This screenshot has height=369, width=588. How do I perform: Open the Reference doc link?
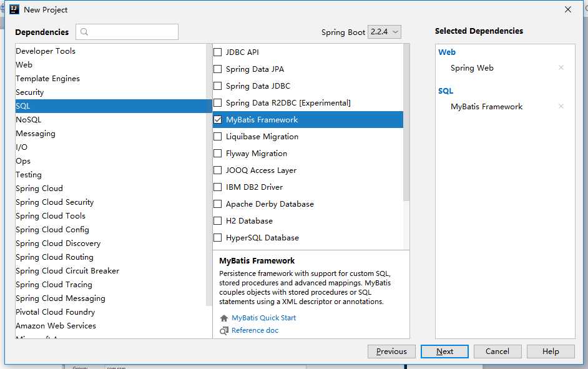coord(255,330)
